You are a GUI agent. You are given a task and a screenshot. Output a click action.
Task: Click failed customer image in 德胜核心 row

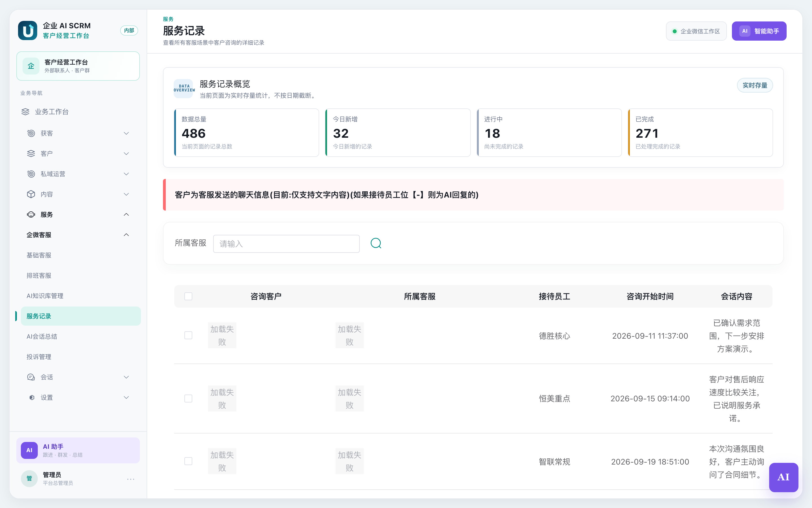pyautogui.click(x=222, y=335)
